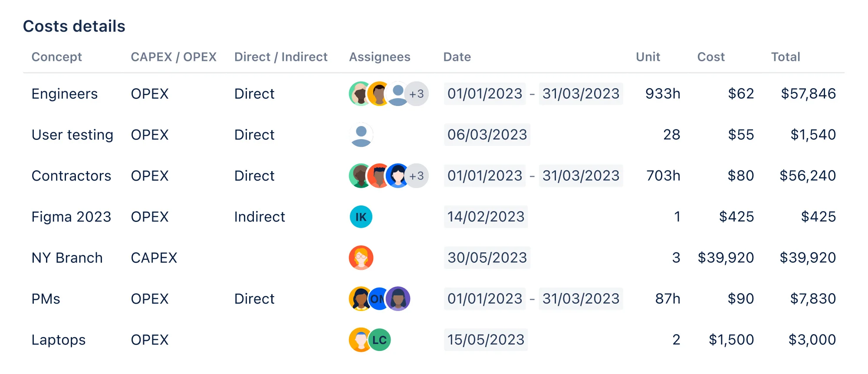Click the +3 badge in Contractors row
This screenshot has width=868, height=374.
[x=418, y=176]
